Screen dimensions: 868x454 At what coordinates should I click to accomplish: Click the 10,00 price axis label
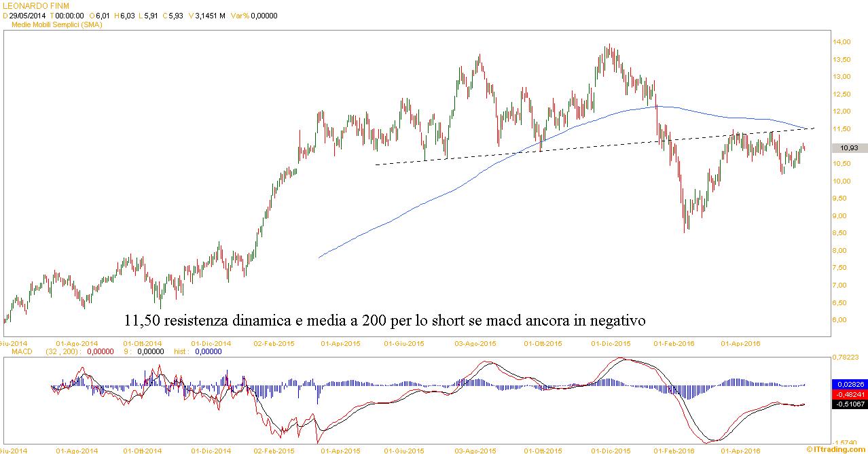pyautogui.click(x=842, y=181)
